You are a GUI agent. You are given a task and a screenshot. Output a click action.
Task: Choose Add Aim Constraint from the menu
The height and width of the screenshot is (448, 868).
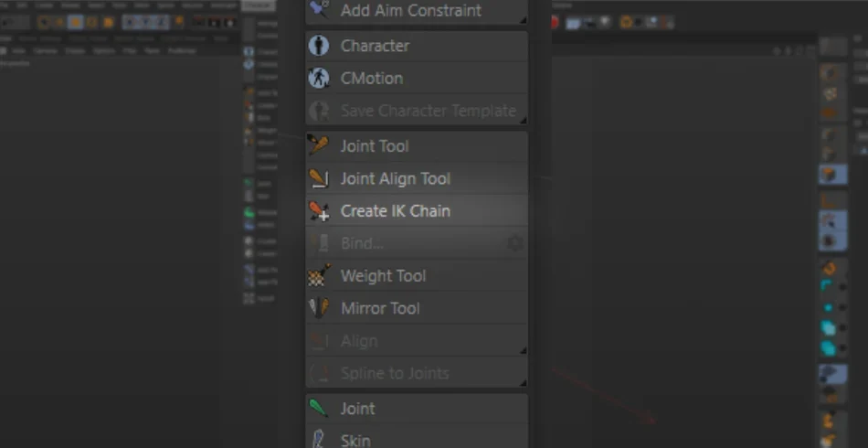(417, 11)
